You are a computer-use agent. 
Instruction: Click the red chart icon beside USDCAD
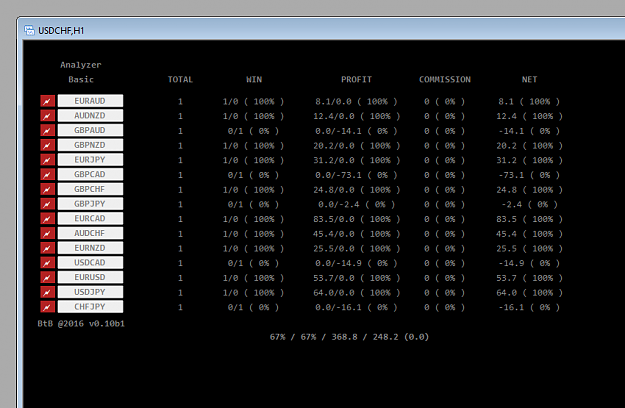(x=47, y=263)
